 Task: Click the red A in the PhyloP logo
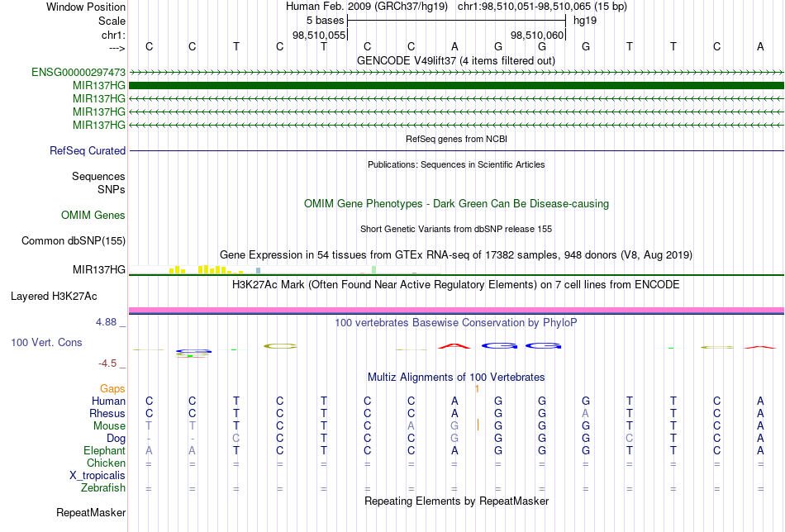click(454, 346)
